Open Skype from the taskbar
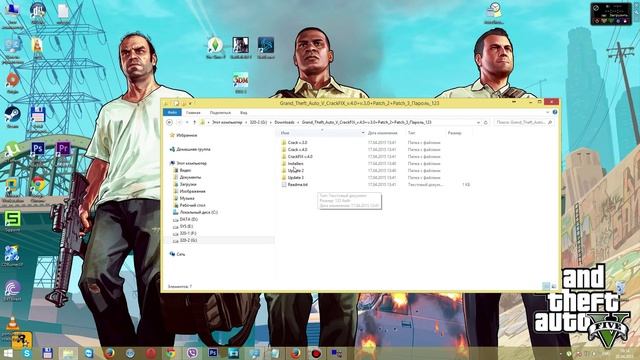The height and width of the screenshot is (360, 640). click(x=27, y=353)
